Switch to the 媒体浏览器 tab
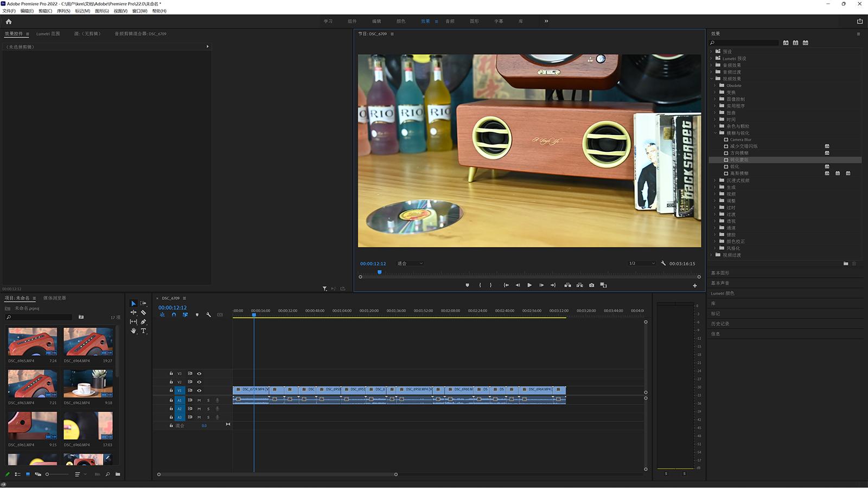Viewport: 868px width, 488px height. tap(54, 298)
